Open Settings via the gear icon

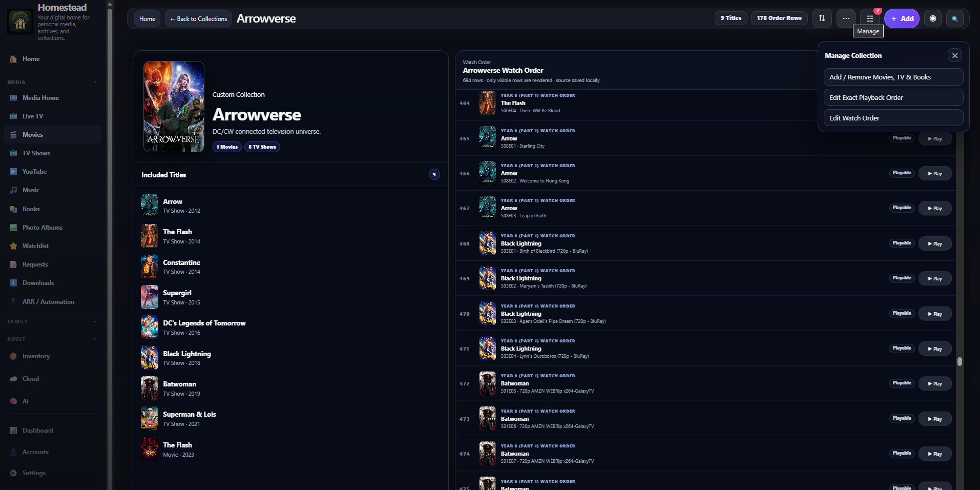13,473
